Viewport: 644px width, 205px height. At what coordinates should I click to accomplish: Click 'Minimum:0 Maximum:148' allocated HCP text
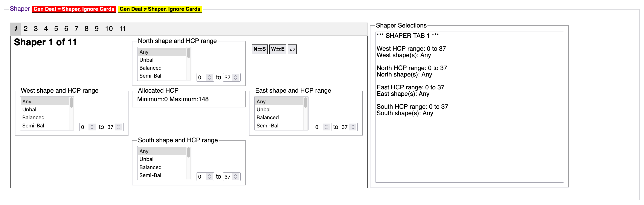[x=173, y=99]
